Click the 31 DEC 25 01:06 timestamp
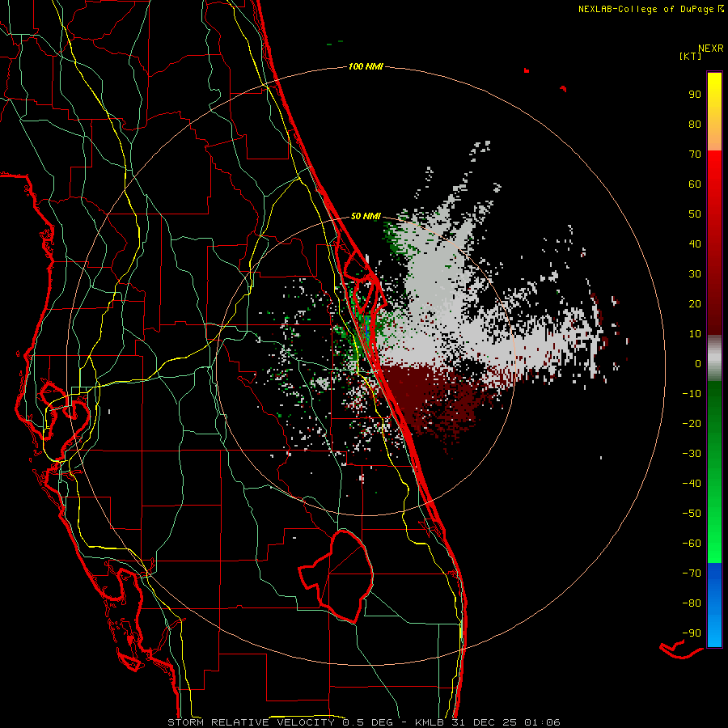The height and width of the screenshot is (728, 728). [505, 722]
